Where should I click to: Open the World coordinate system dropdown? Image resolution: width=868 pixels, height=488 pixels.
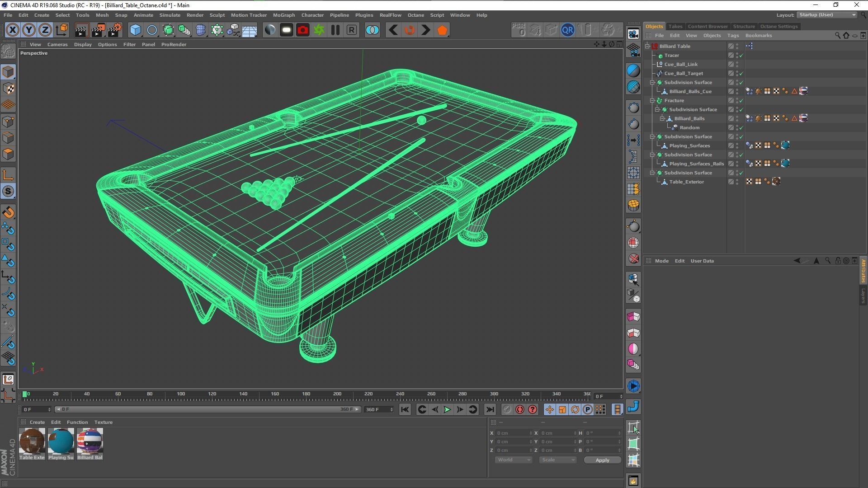(x=513, y=460)
